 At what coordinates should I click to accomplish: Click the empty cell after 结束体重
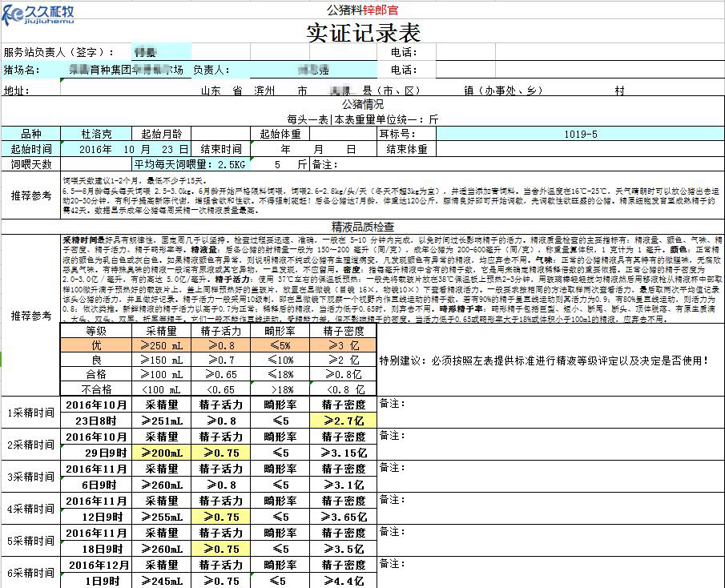[580, 149]
